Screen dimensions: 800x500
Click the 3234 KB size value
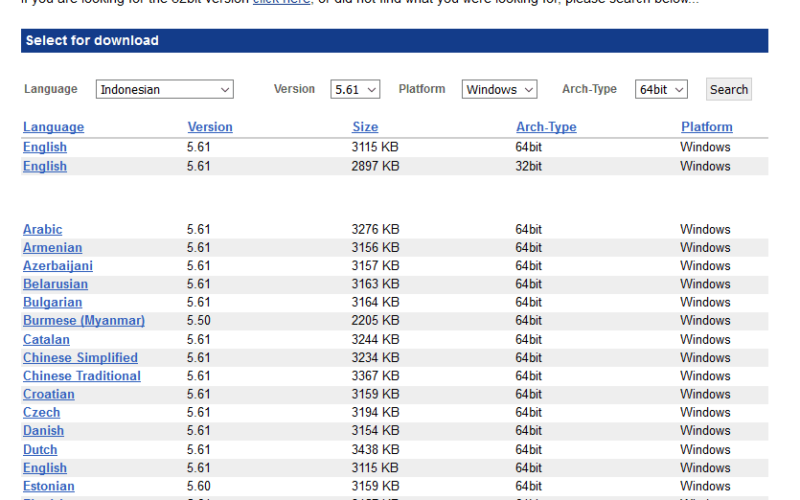click(x=375, y=358)
